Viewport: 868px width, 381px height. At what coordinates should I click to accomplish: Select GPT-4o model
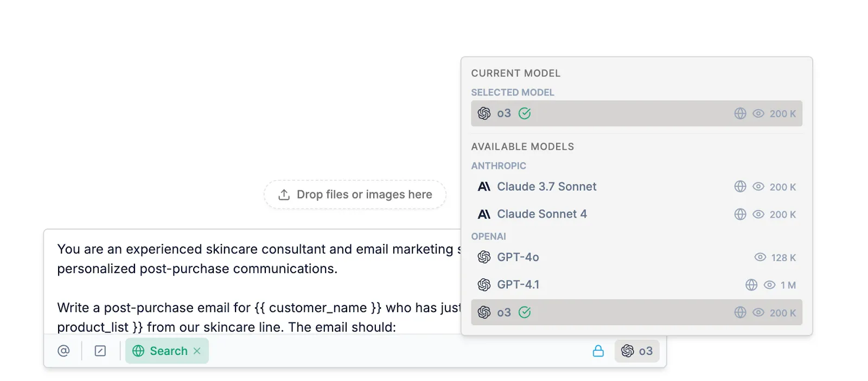[x=636, y=257]
